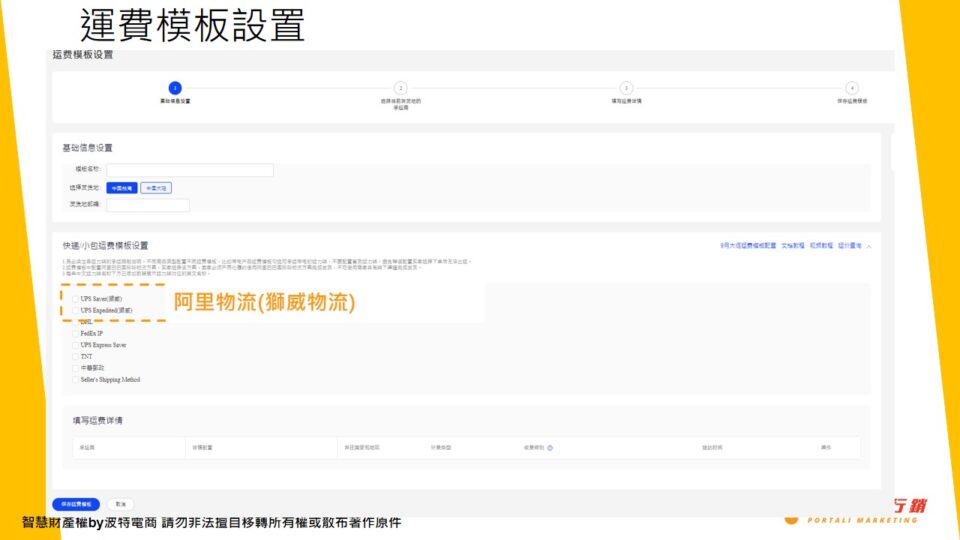Select the outlined 中国大陆 shipping origin button
This screenshot has width=960, height=540.
click(156, 188)
